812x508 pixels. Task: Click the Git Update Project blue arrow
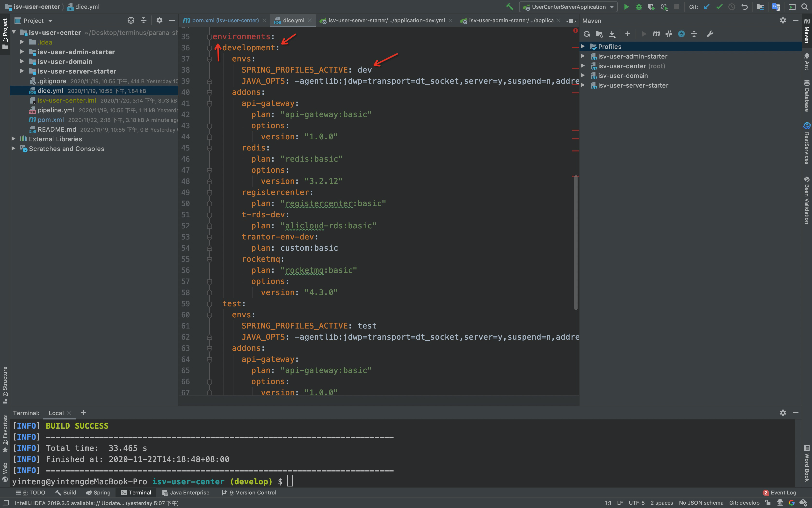point(706,7)
